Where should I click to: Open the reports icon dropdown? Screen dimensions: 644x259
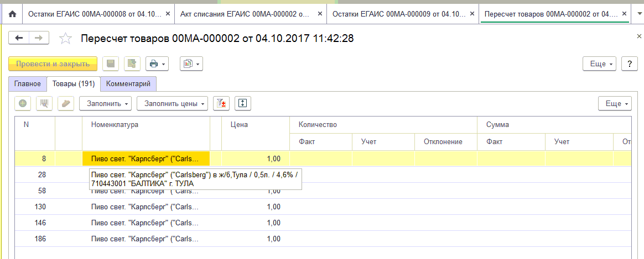click(191, 64)
